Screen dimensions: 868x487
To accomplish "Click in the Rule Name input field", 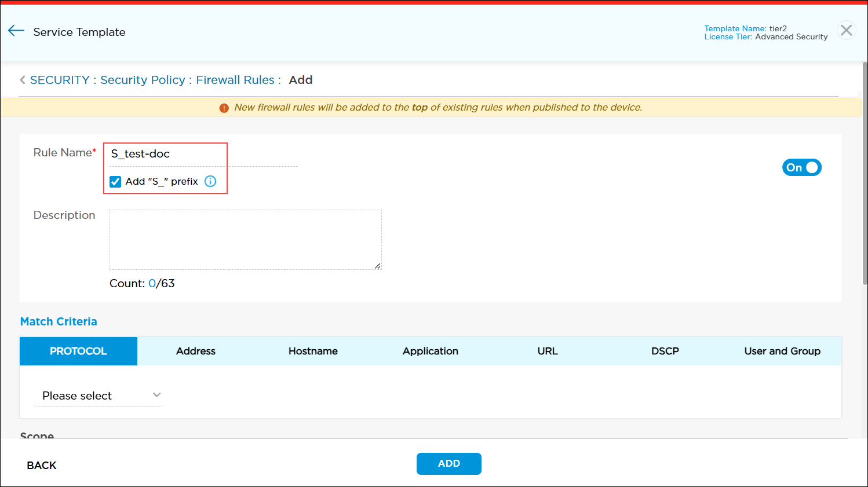I will pyautogui.click(x=203, y=154).
